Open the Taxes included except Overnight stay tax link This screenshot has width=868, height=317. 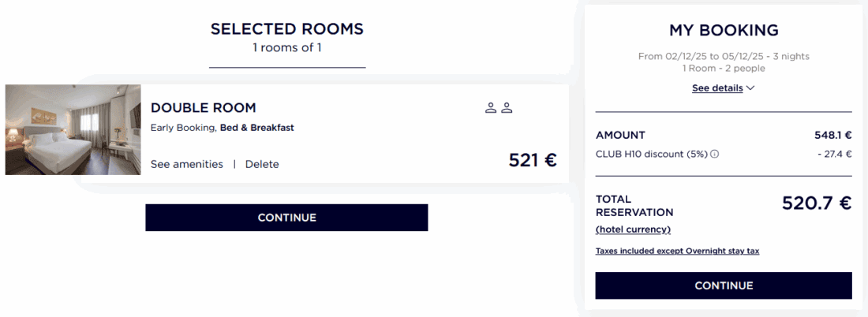[x=677, y=251]
